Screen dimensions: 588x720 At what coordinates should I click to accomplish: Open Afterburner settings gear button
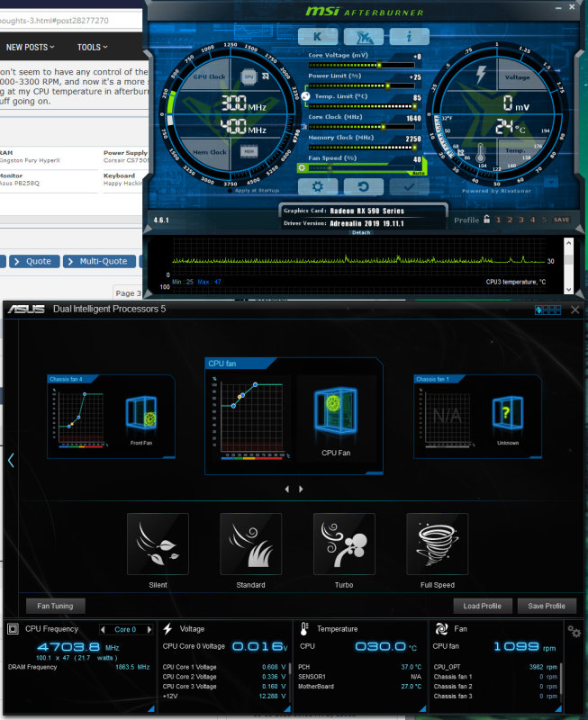click(x=318, y=186)
